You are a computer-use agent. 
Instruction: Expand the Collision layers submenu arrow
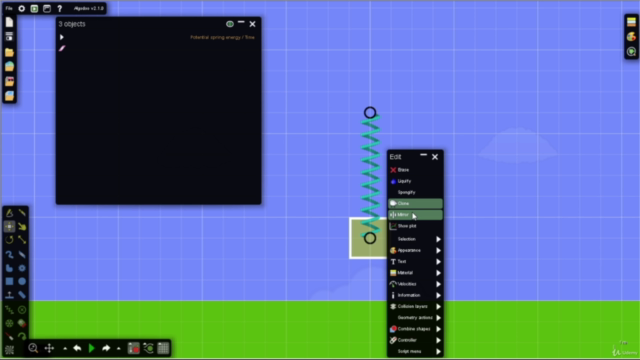pyautogui.click(x=438, y=307)
